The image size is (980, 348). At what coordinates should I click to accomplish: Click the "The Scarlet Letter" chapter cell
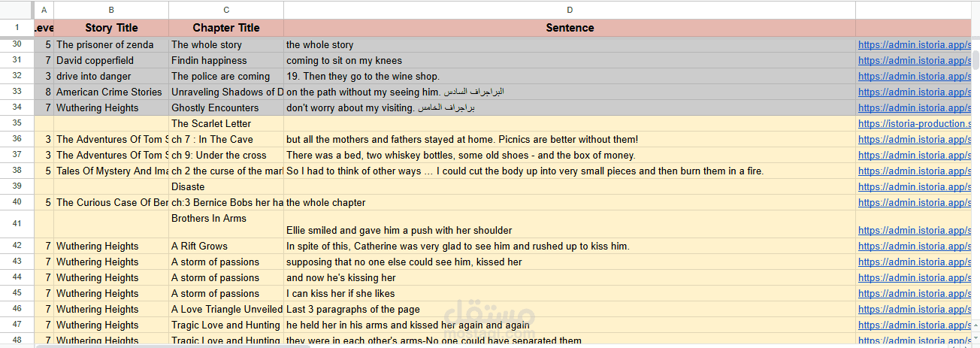(211, 124)
